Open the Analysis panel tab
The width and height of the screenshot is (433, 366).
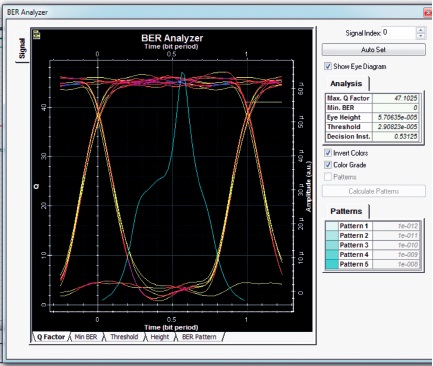point(346,84)
